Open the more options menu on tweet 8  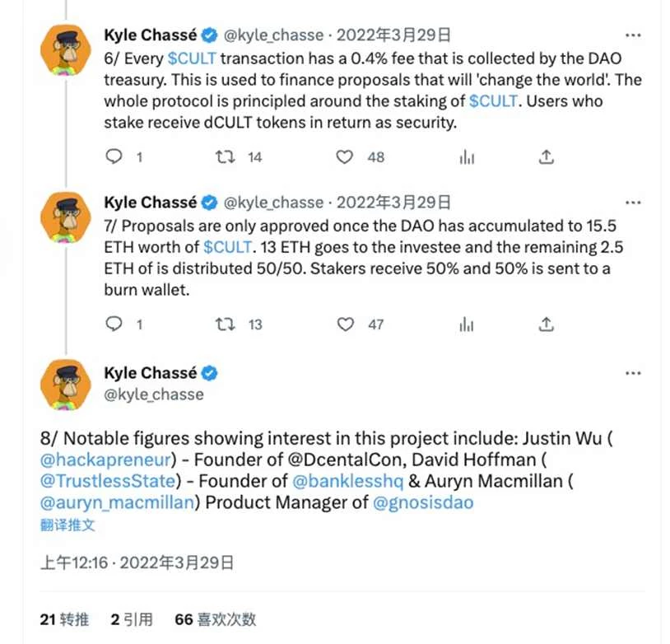coord(633,372)
